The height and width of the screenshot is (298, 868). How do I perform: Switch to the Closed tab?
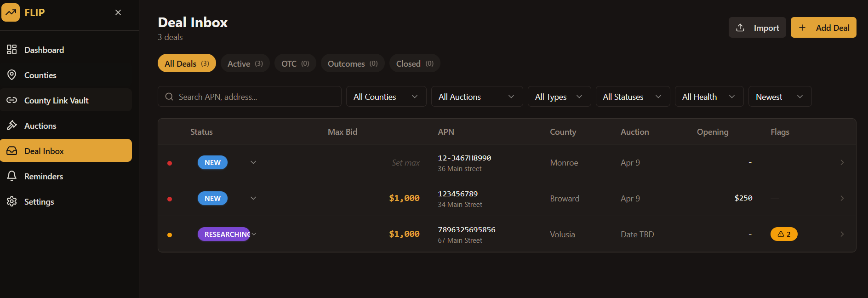pos(415,63)
